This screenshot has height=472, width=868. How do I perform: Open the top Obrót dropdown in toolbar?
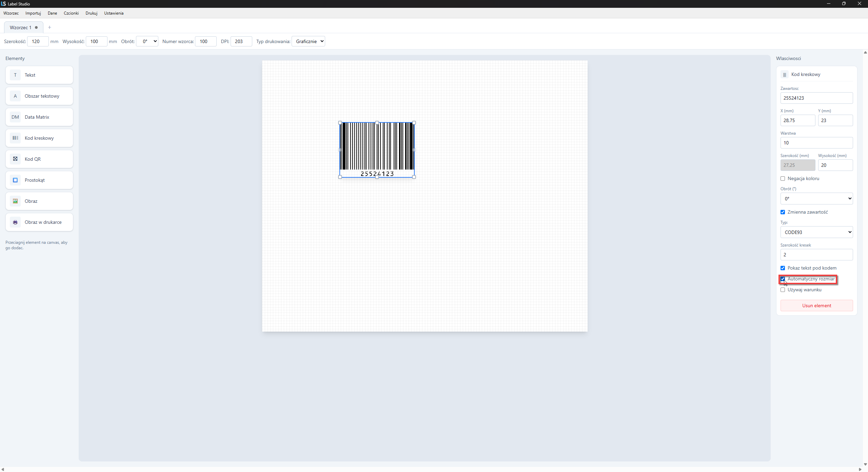pos(147,41)
